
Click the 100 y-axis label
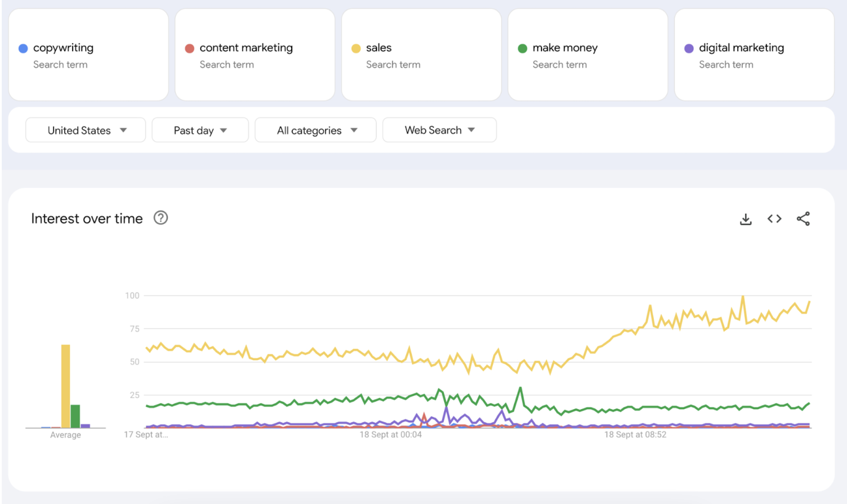coord(132,295)
